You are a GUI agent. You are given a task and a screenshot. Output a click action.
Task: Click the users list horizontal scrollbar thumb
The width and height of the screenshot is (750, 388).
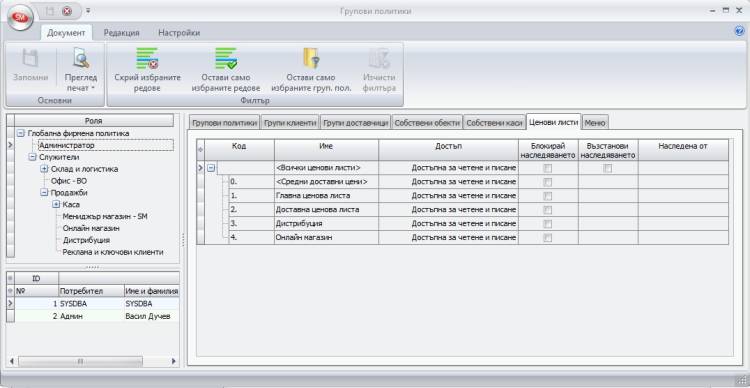point(80,361)
